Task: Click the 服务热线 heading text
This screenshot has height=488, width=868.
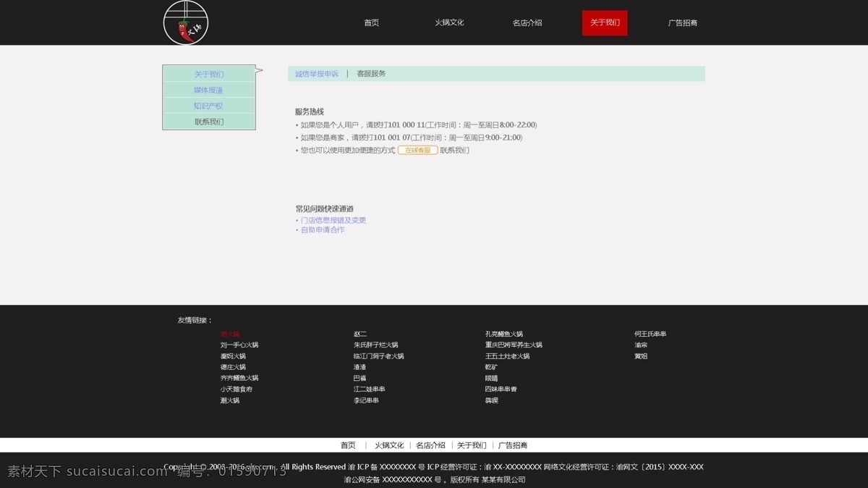Action: pos(310,112)
